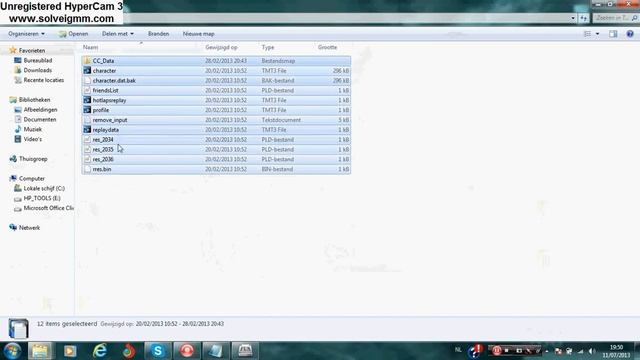The image size is (640, 360).
Task: Click the Netwerk icon in sidebar
Action: point(13,227)
